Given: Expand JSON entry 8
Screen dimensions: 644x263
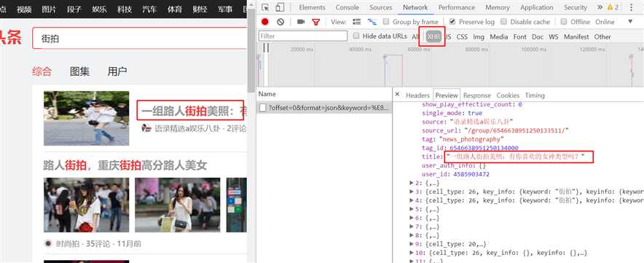Looking at the screenshot, I should [x=412, y=235].
